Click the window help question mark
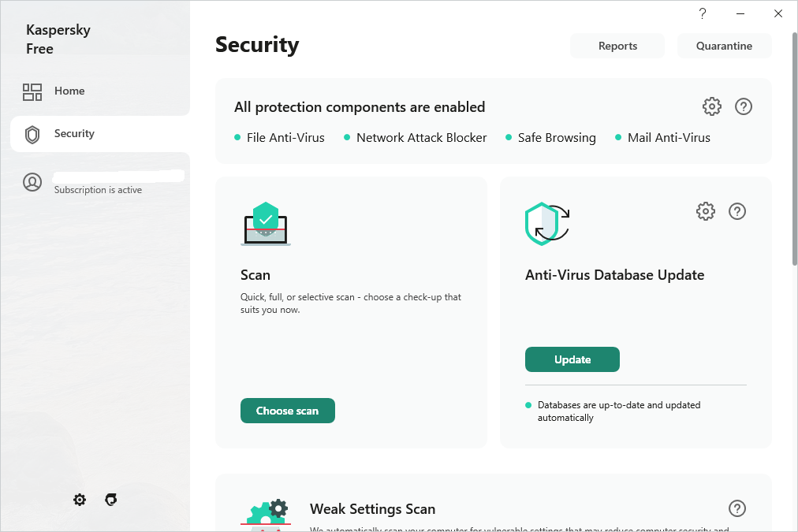Viewport: 798px width, 532px height. [703, 13]
